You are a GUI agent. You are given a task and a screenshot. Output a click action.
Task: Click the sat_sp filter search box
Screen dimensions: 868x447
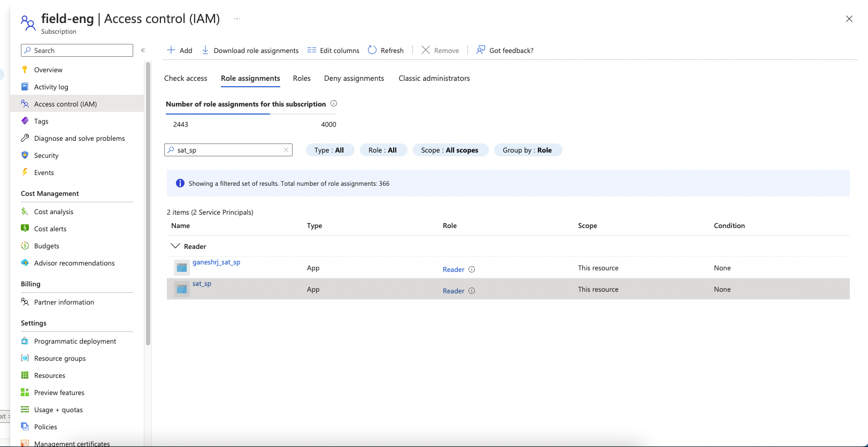coord(228,150)
